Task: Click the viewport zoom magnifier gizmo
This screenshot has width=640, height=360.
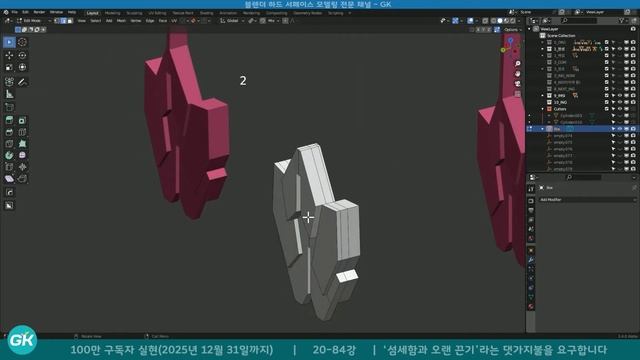Action: click(518, 64)
